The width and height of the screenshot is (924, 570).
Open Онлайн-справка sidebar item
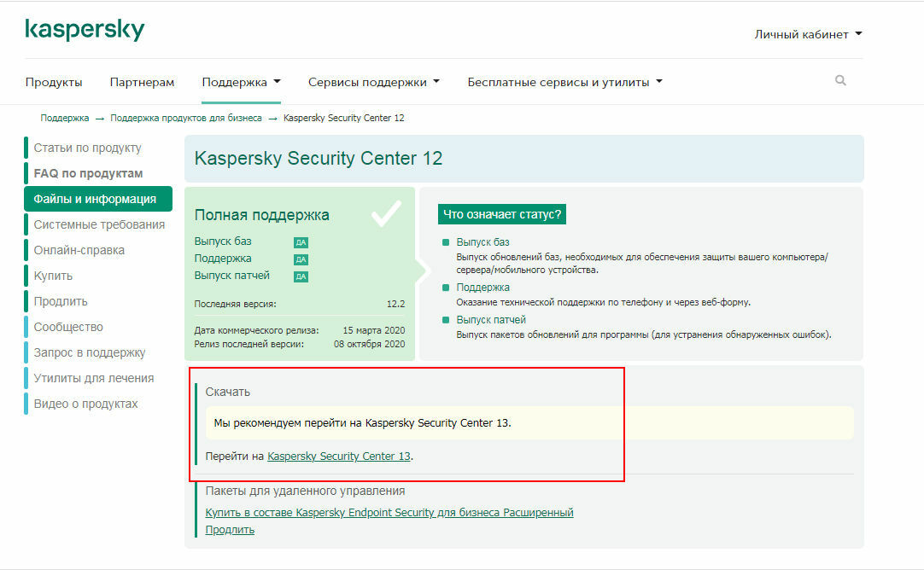[79, 250]
